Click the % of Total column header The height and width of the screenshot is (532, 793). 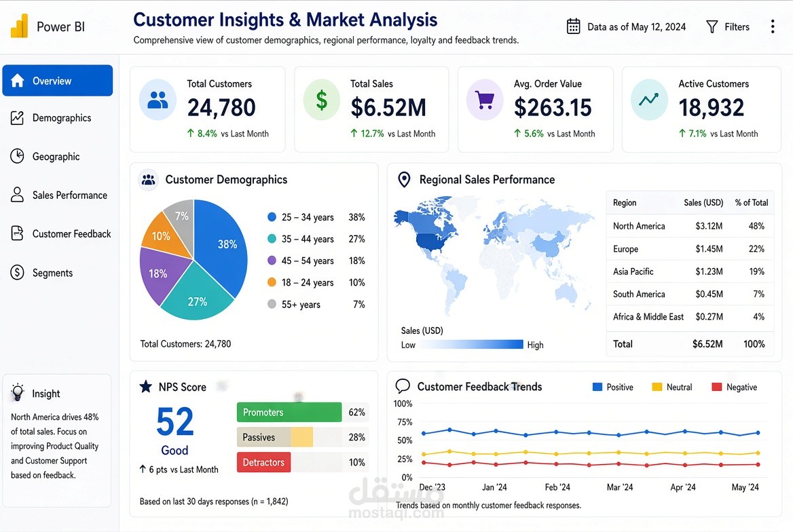752,203
